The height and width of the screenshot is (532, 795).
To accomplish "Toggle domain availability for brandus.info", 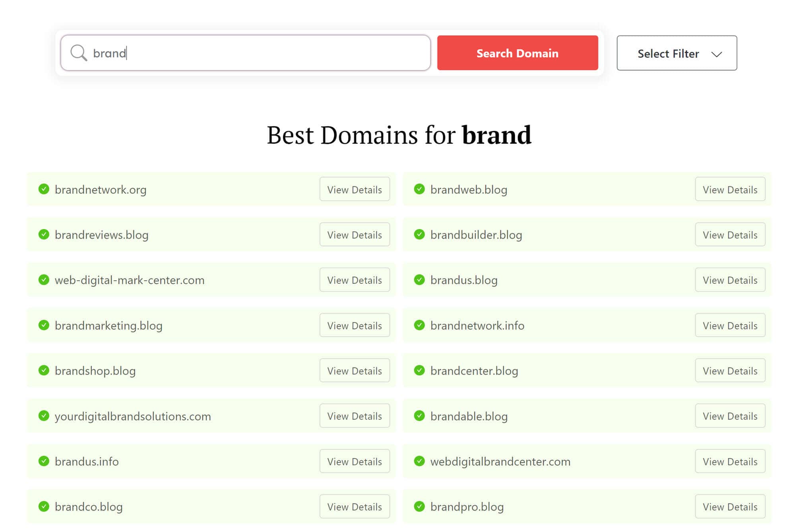I will (45, 461).
